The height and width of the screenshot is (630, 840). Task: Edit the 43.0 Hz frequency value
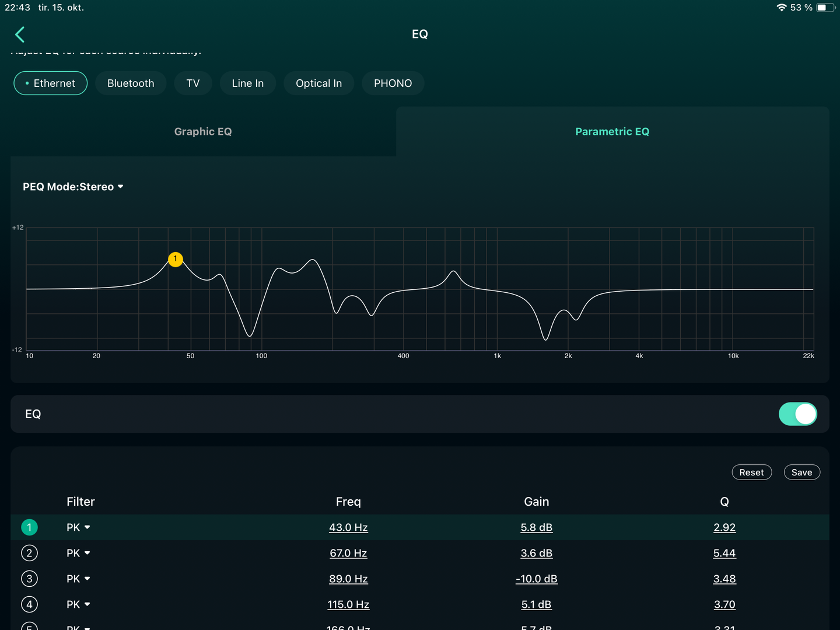click(348, 527)
